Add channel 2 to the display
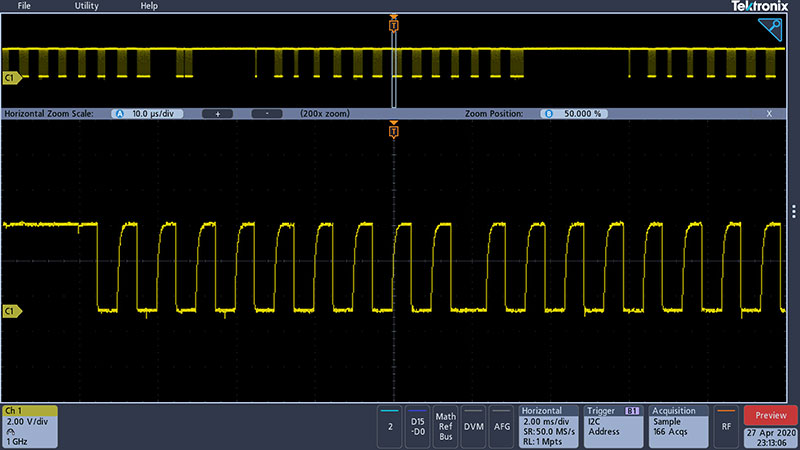Image resolution: width=800 pixels, height=450 pixels. [x=389, y=425]
